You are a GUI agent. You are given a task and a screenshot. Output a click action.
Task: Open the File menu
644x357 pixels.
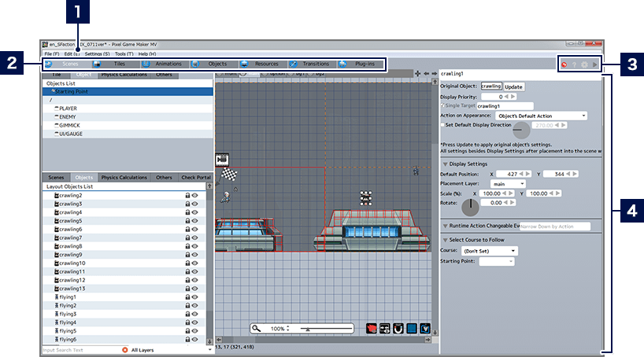(52, 53)
